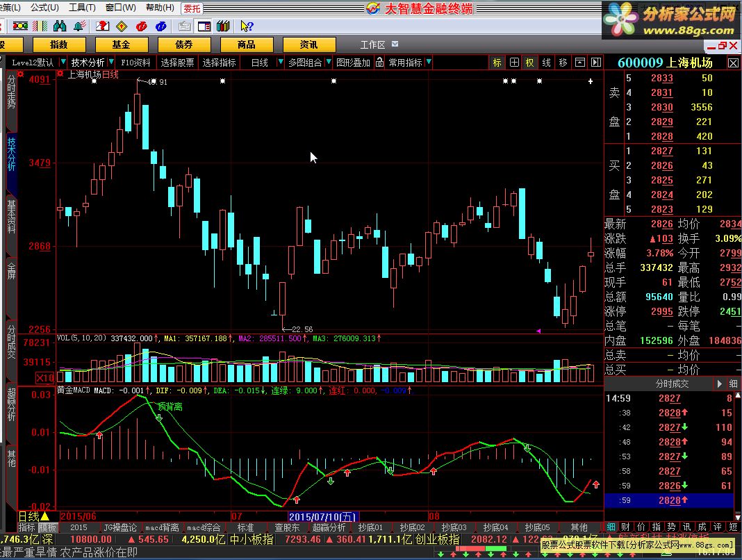
Task: Click the grey clipboard toolbar icon
Action: (185, 26)
